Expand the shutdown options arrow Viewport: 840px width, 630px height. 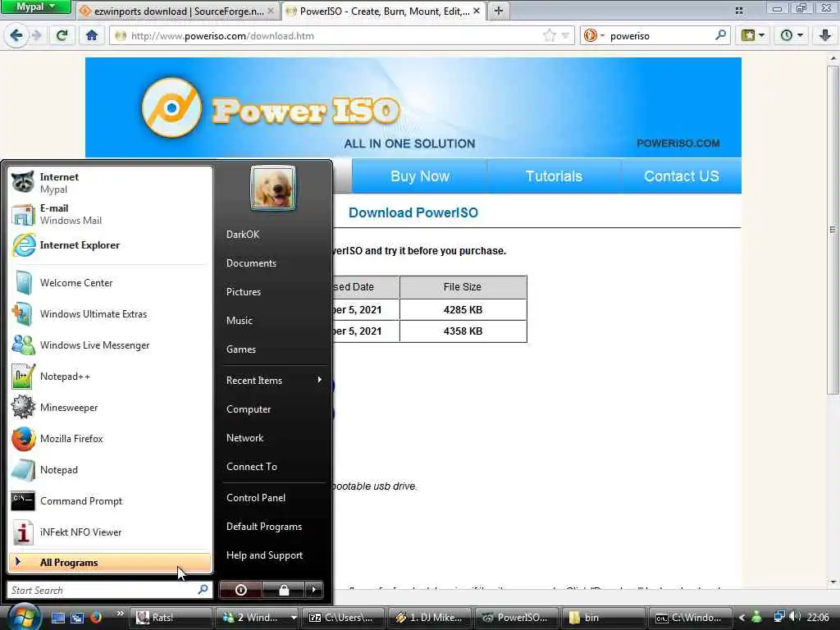tap(314, 590)
